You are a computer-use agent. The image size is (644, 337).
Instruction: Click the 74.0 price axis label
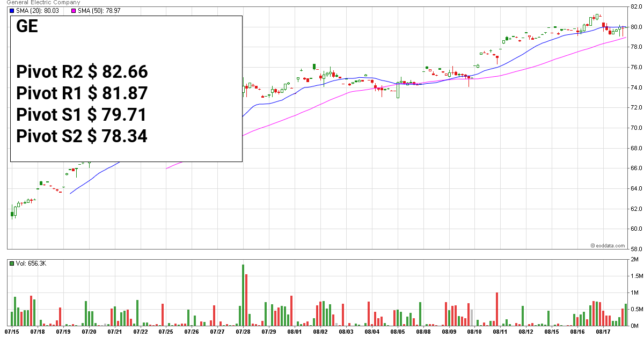click(x=636, y=87)
